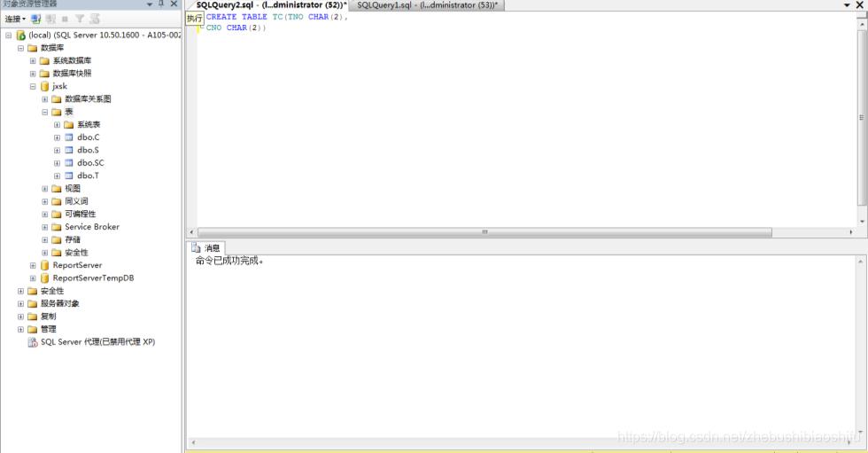Expand the dbo.C table node
This screenshot has width=868, height=453.
coord(57,137)
